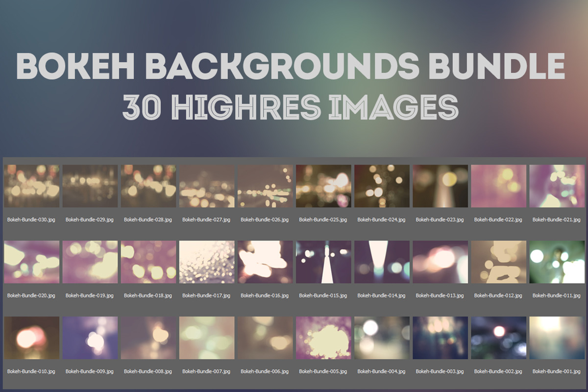Click the file name text Bokeh-Bundle-030.jpg
588x392 pixels.
tap(31, 220)
